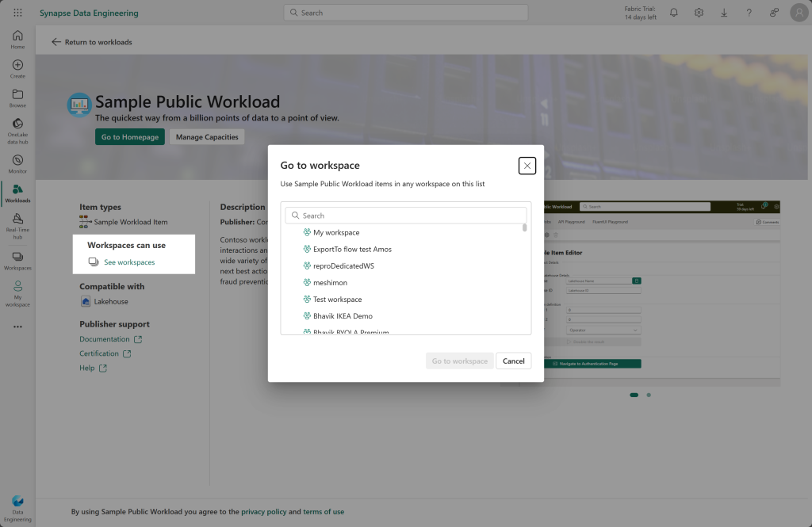The width and height of the screenshot is (812, 527).
Task: Open the feedback icon in header
Action: click(x=774, y=13)
